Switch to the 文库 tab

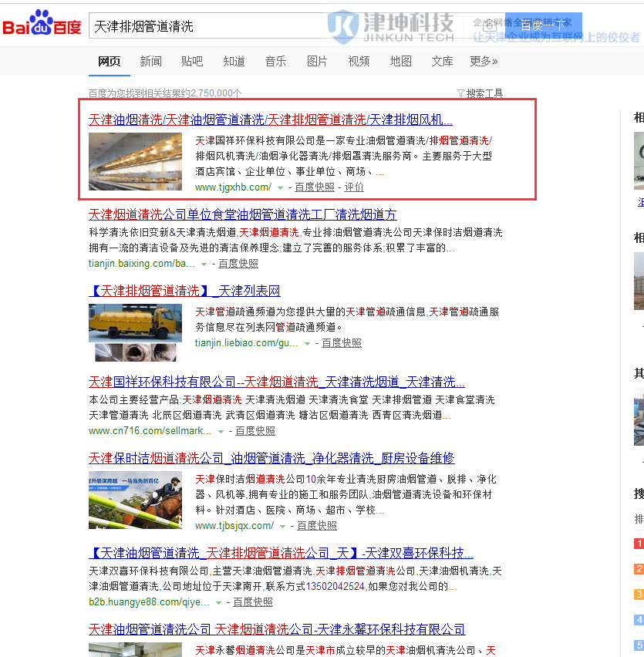(x=442, y=62)
